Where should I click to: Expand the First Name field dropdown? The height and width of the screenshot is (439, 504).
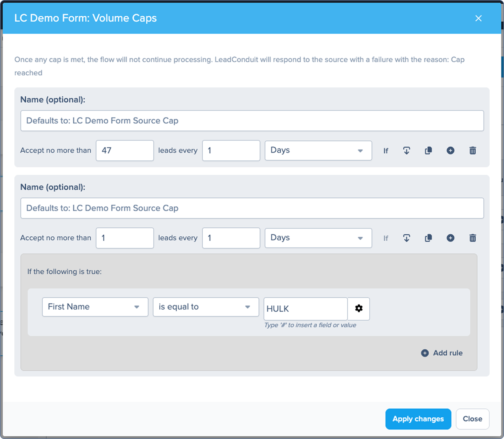click(95, 307)
